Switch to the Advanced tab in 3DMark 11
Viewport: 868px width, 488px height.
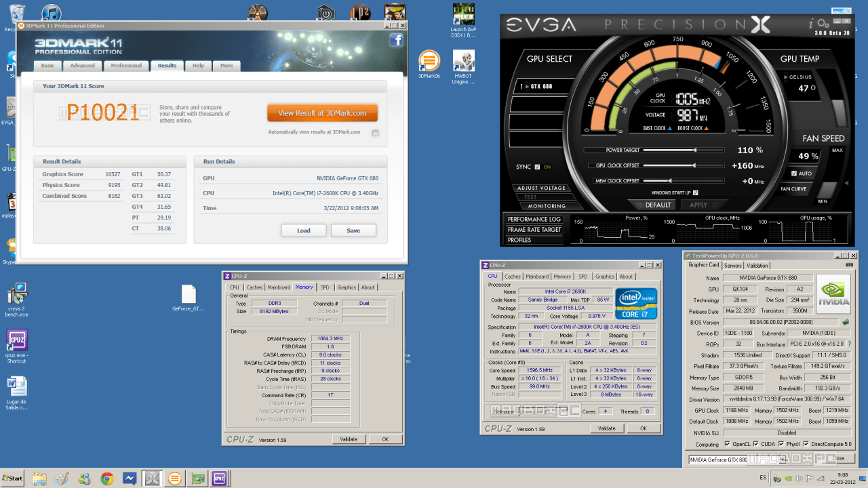click(83, 66)
